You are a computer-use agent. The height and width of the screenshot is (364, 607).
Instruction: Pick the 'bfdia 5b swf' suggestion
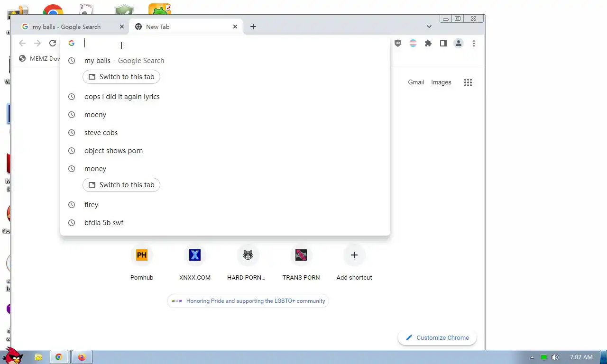click(x=225, y=223)
